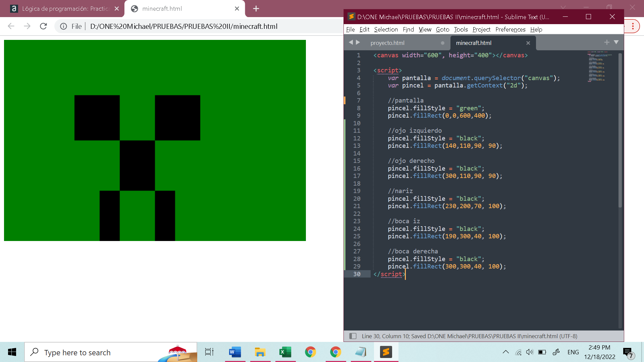Open Chrome's three-dot menu
644x362 pixels.
pos(633,26)
